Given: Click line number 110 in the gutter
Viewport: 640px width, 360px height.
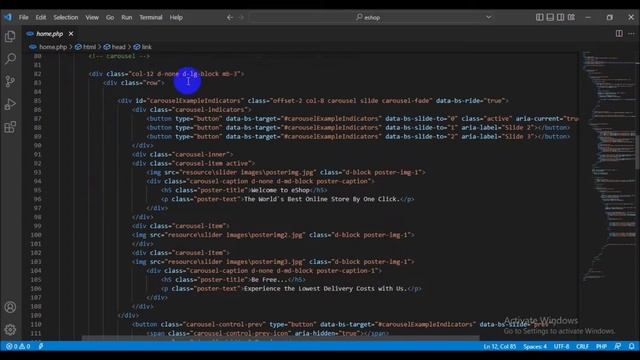Looking at the screenshot, I should point(36,324).
